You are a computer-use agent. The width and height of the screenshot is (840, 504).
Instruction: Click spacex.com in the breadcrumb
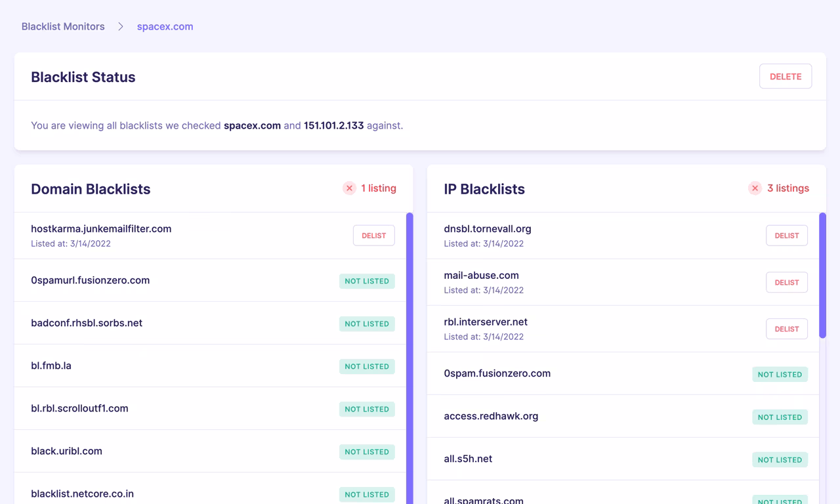pos(165,26)
